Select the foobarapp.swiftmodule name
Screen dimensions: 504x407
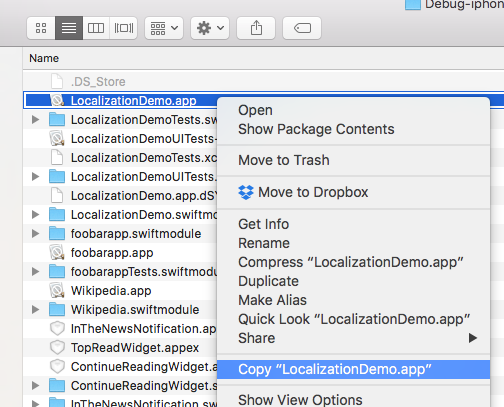coord(136,234)
